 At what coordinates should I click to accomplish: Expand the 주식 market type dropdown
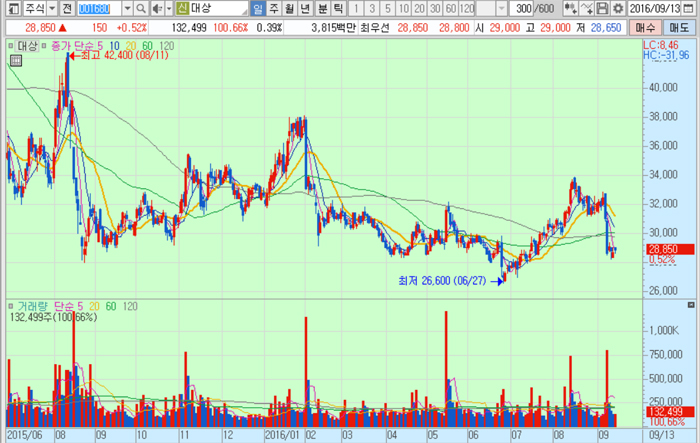[x=52, y=8]
